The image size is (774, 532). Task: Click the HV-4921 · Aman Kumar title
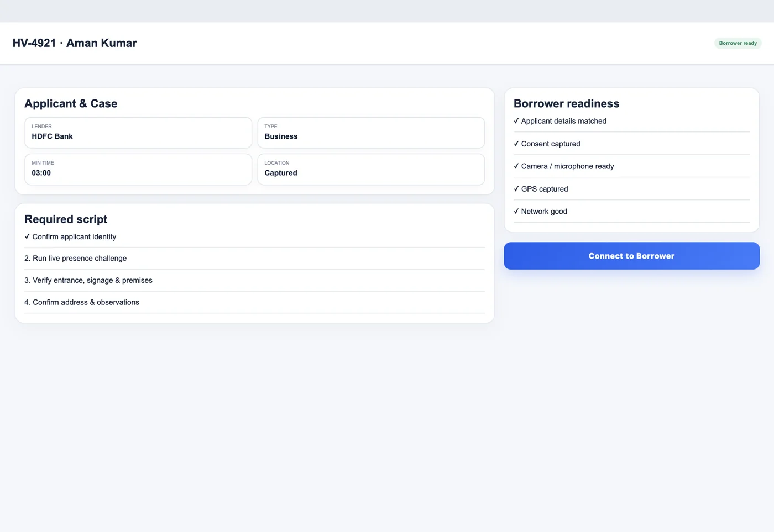[x=75, y=43]
